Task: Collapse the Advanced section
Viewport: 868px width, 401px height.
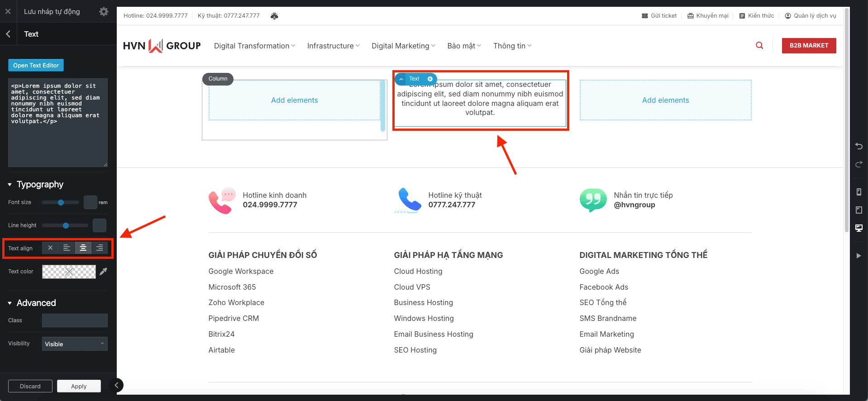Action: tap(10, 303)
